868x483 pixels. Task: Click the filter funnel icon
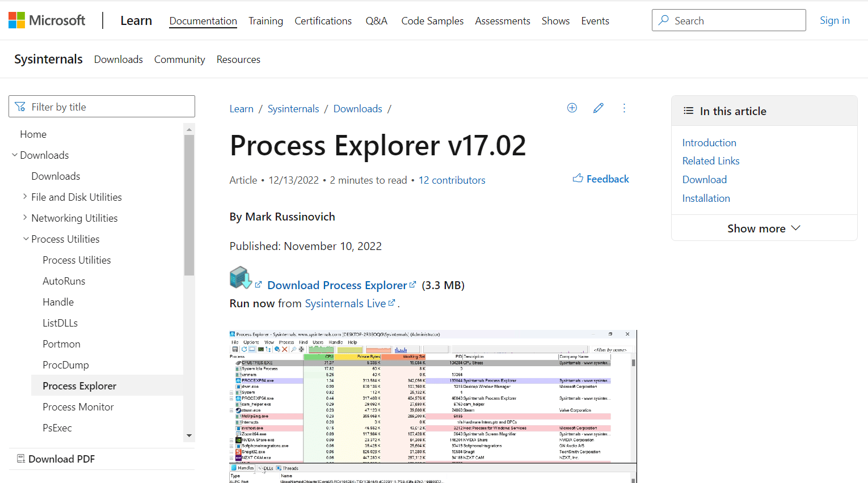click(x=20, y=107)
